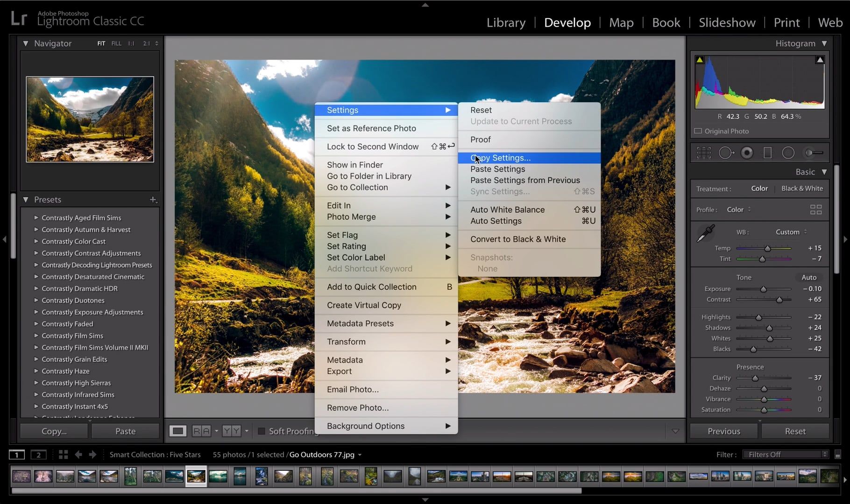Select the Radial Filter tool
850x504 pixels.
[788, 153]
